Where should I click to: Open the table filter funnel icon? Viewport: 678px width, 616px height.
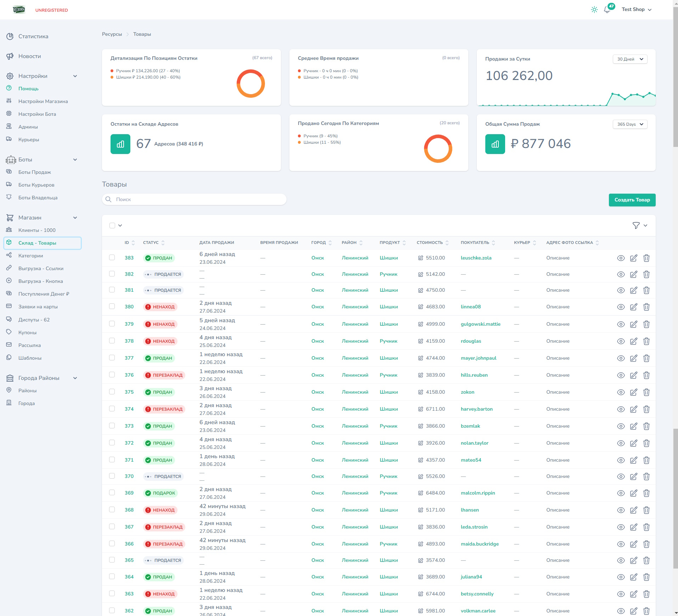tap(636, 226)
